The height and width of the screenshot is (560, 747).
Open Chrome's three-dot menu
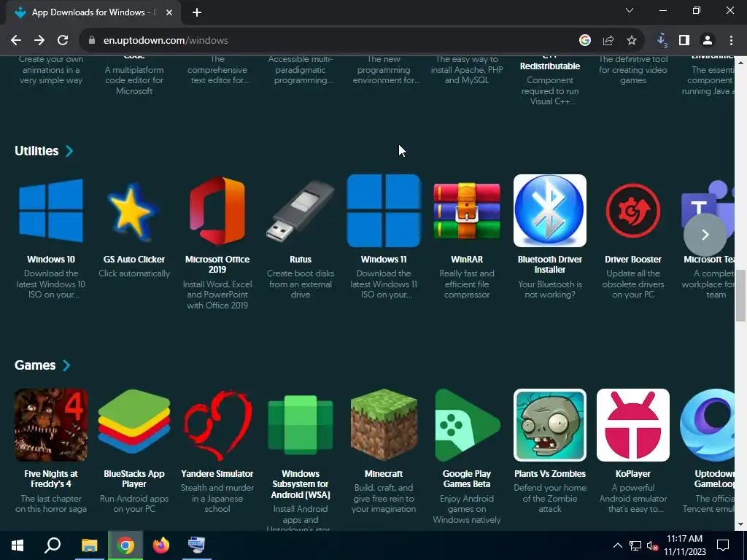pyautogui.click(x=731, y=41)
